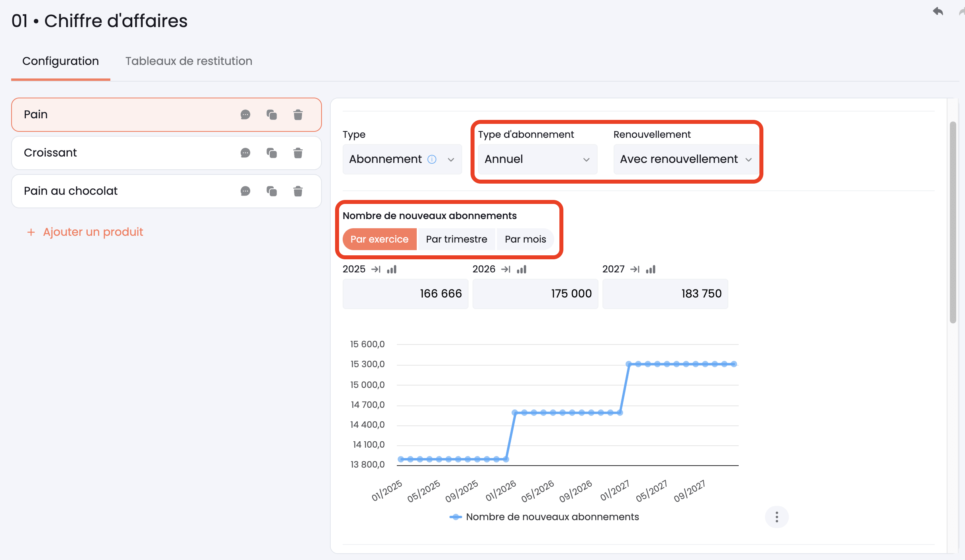This screenshot has height=560, width=965.
Task: Select the Pain product row
Action: click(167, 115)
